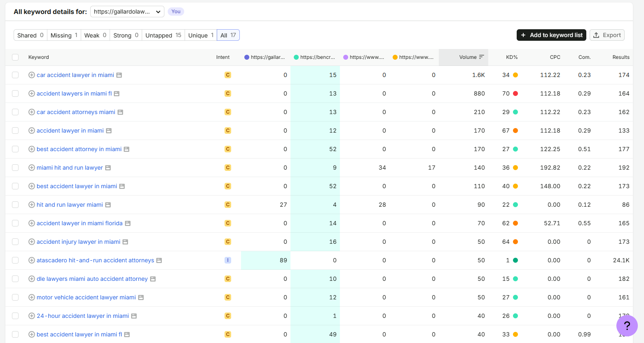
Task: Click highlighted position 89 cell in atascadero row
Action: coord(266,260)
